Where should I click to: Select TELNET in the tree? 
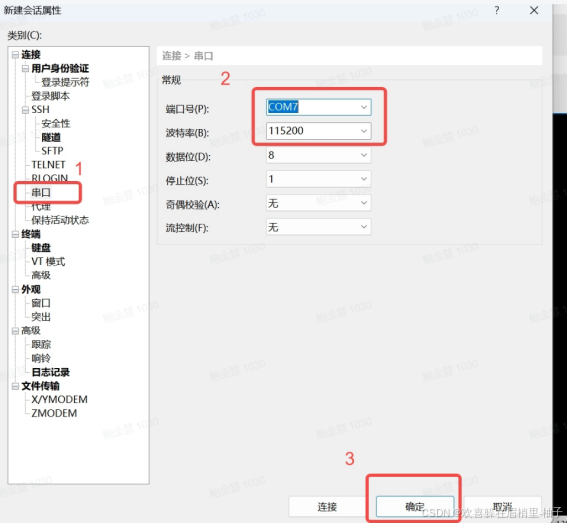(48, 165)
